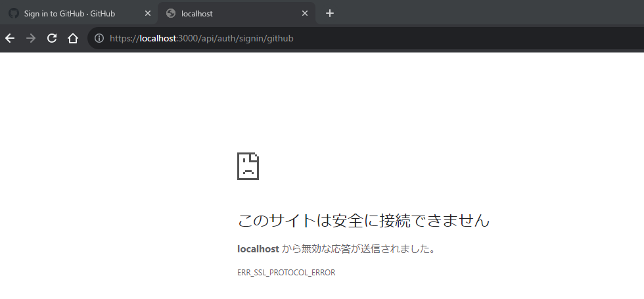Select the ERR_SSL_PROTOCOL_ERROR code text

(287, 272)
